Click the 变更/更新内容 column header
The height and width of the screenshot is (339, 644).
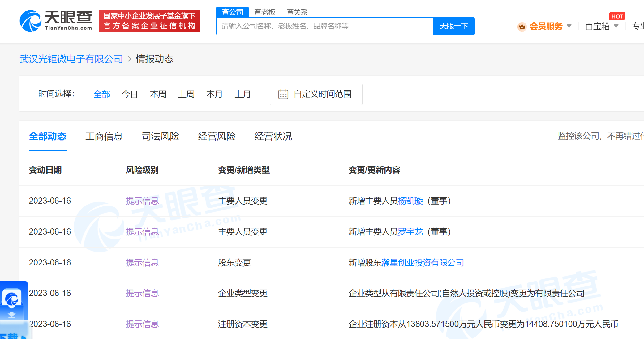(x=374, y=170)
